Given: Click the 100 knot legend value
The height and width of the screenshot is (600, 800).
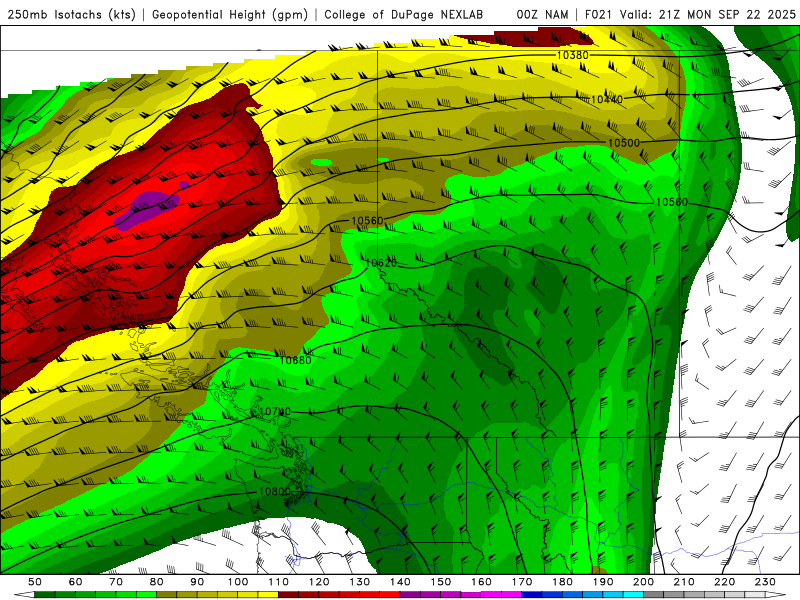Looking at the screenshot, I should tap(238, 582).
